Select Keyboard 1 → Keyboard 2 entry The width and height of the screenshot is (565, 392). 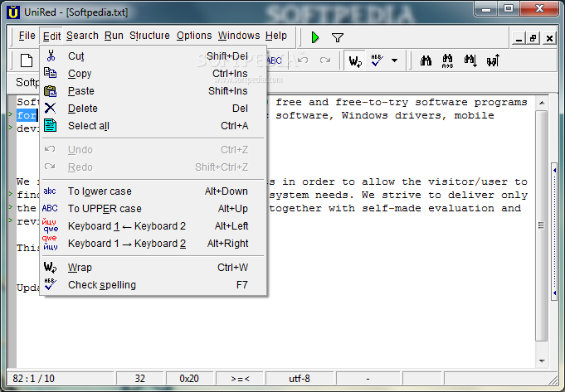[x=153, y=244]
